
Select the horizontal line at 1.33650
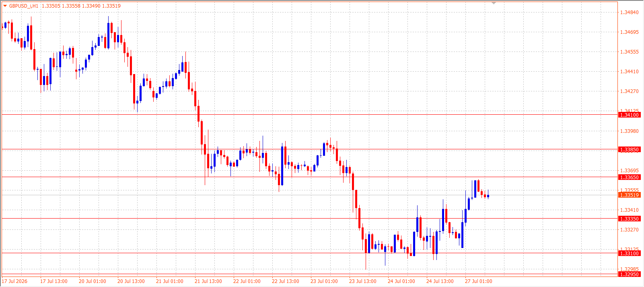click(310, 177)
